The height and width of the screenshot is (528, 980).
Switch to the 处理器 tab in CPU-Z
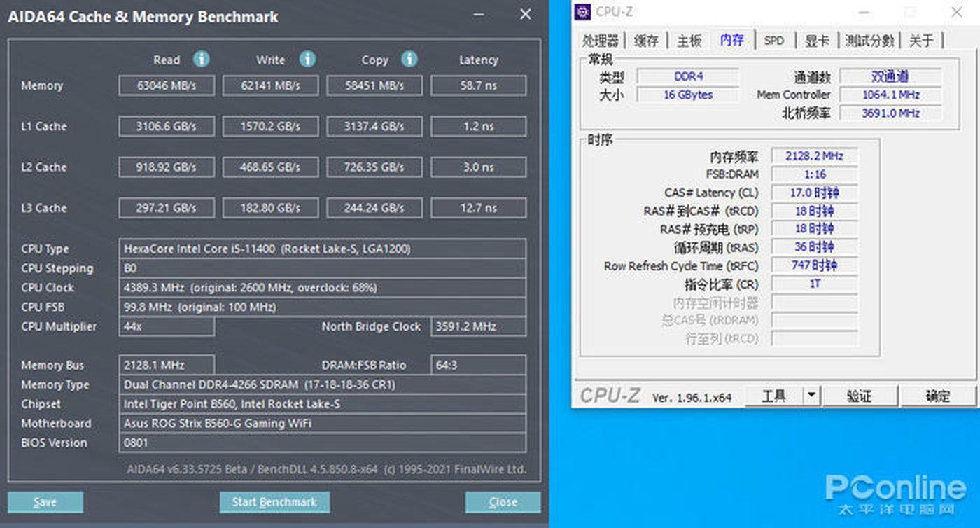[601, 41]
